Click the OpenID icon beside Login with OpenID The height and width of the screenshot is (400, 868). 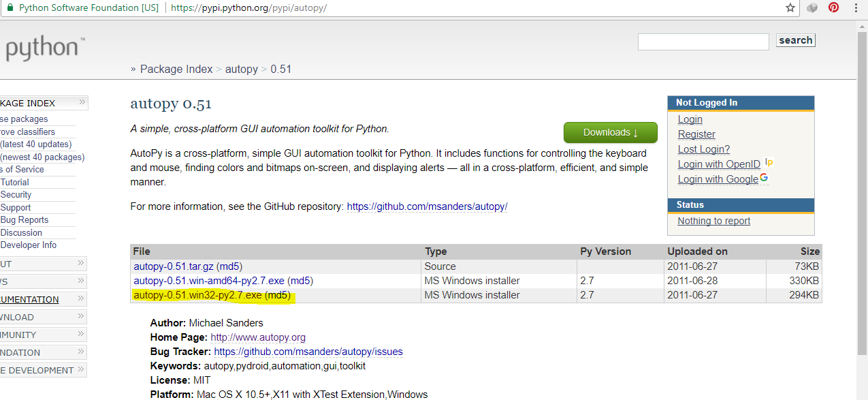[769, 163]
